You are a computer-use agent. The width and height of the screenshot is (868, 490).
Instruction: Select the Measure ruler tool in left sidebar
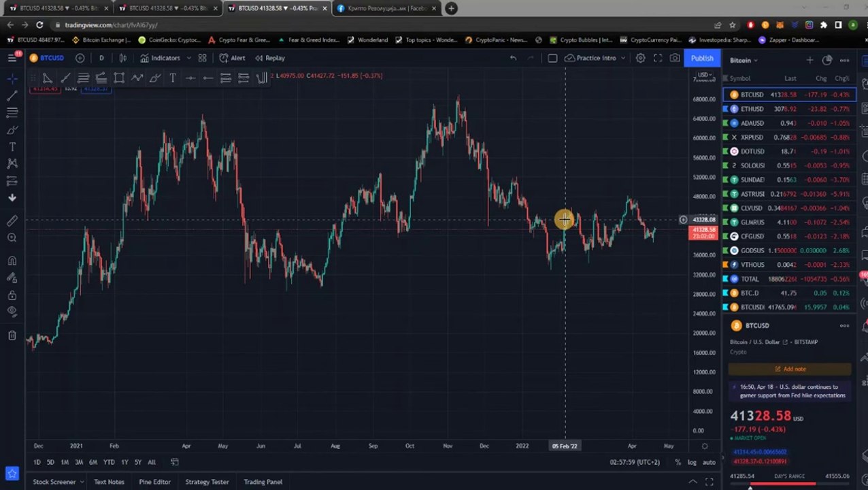click(x=12, y=220)
